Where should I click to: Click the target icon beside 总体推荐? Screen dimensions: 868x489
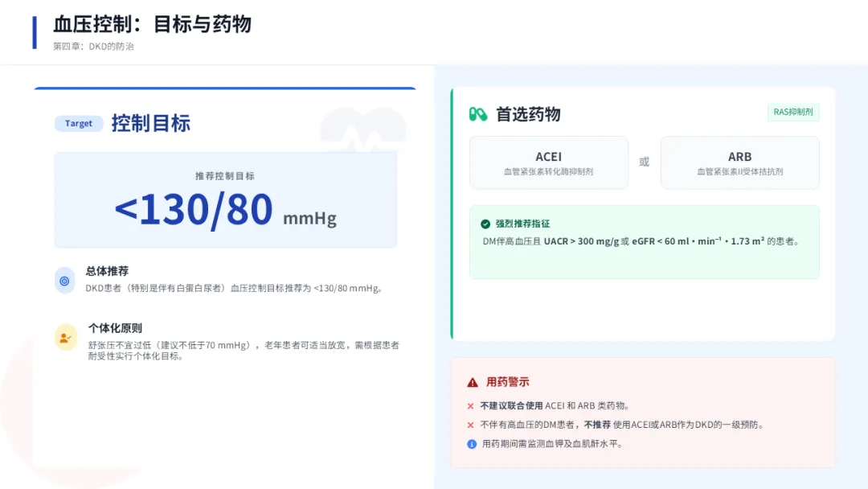65,281
